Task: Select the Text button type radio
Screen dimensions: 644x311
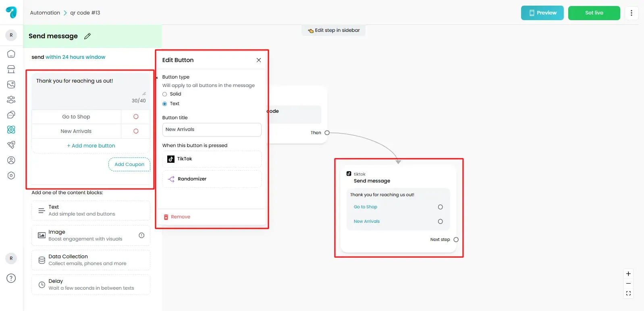Action: pos(164,104)
